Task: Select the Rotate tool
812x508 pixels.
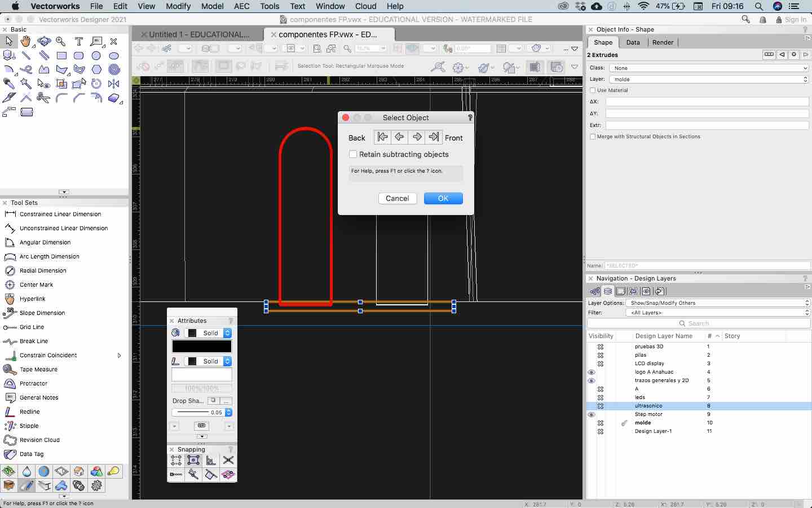Action: click(96, 84)
